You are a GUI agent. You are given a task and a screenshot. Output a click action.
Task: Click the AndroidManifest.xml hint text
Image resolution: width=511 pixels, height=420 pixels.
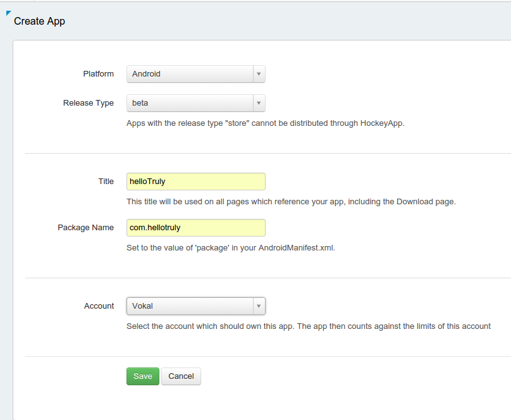click(x=231, y=248)
